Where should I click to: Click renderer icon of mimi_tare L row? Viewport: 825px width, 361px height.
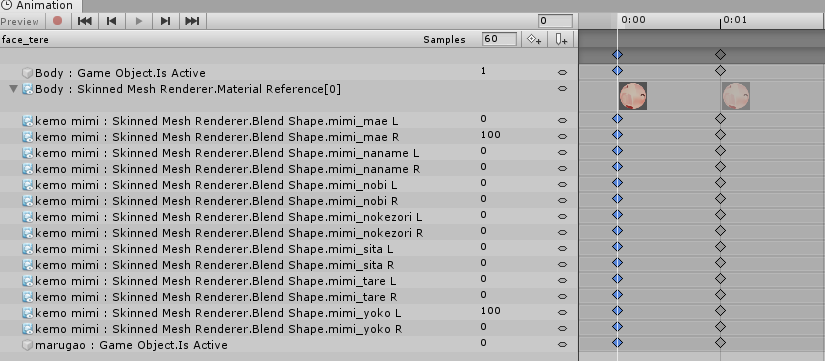[x=27, y=281]
